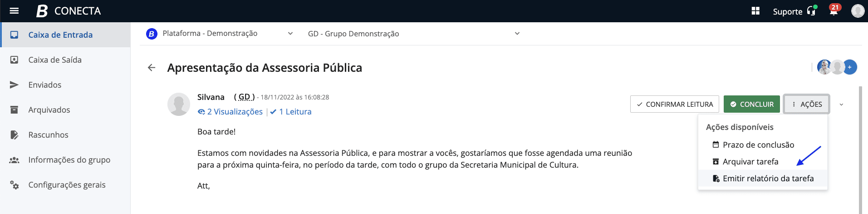Open the 2 Visualizações link

pos(230,112)
